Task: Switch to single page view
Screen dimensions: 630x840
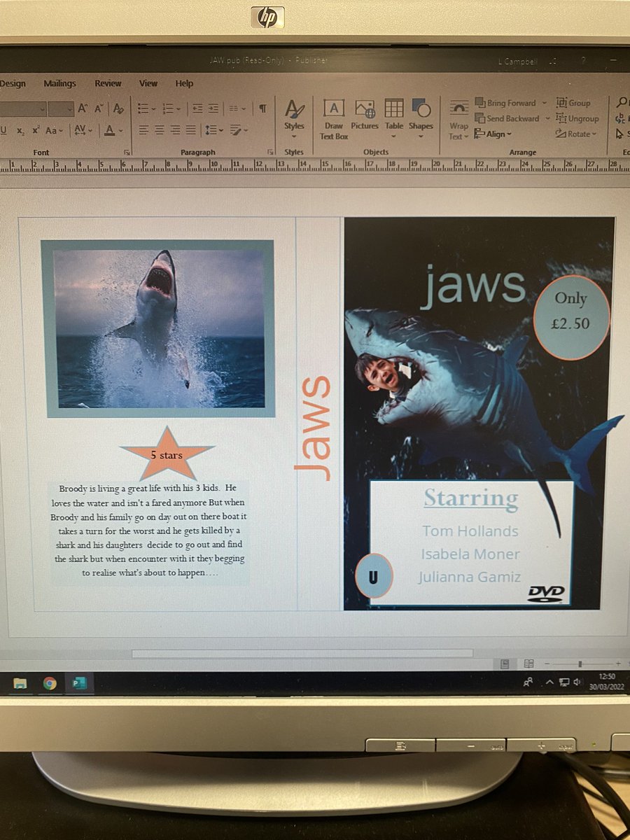Action: (505, 663)
